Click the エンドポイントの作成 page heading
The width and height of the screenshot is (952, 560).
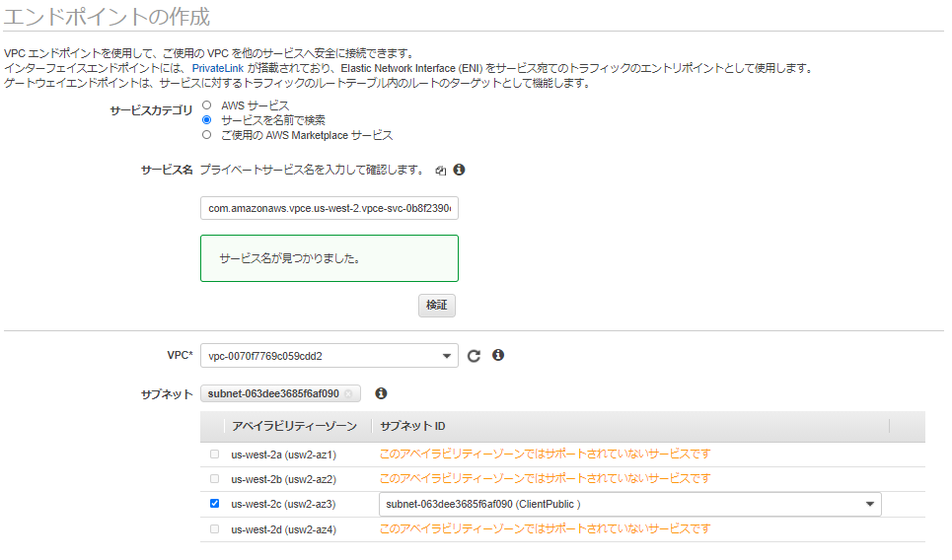(107, 17)
